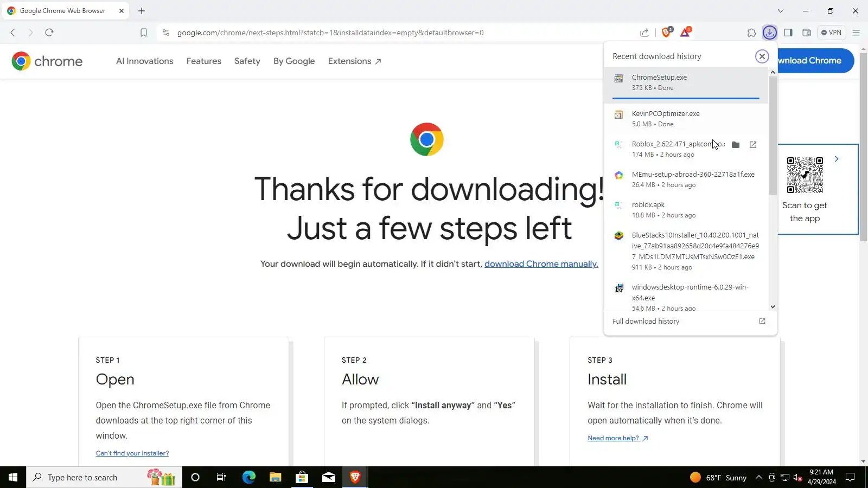Select the MEmu-setup-abroad download entry
This screenshot has width=868, height=488.
(686, 179)
